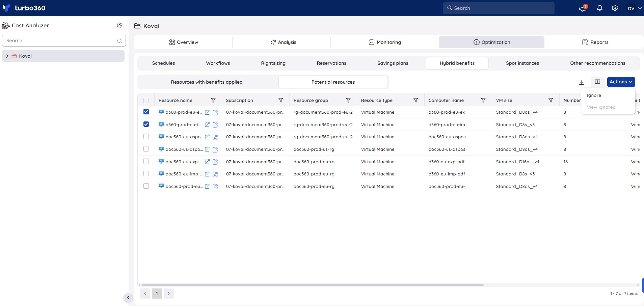Select page 1 in pagination

[157, 294]
